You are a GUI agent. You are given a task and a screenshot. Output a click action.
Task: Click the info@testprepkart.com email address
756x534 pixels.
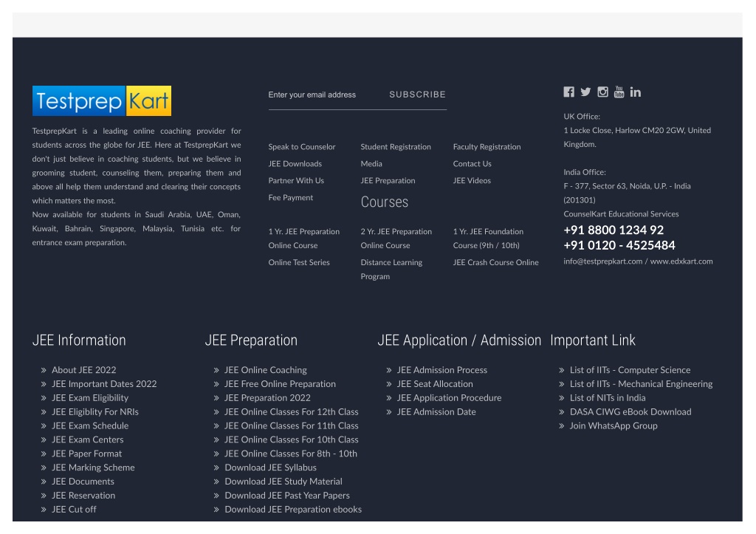click(x=602, y=261)
